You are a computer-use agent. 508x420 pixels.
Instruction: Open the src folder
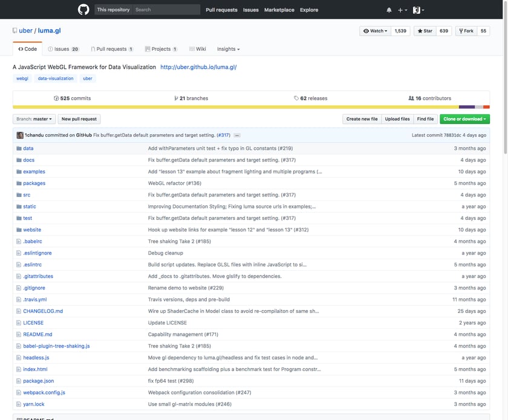[x=27, y=195]
